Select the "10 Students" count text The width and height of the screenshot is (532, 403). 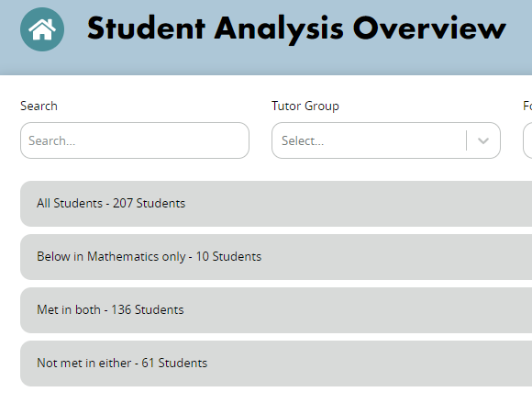pos(228,257)
